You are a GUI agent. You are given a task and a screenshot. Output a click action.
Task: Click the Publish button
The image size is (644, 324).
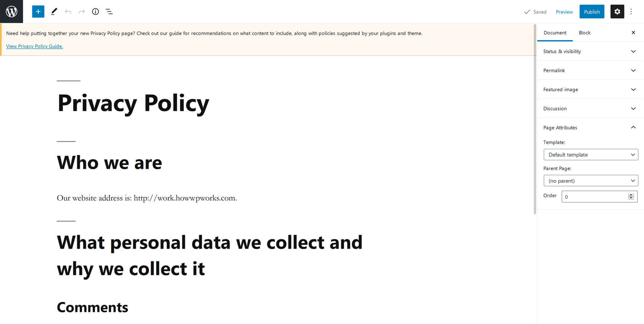(592, 11)
